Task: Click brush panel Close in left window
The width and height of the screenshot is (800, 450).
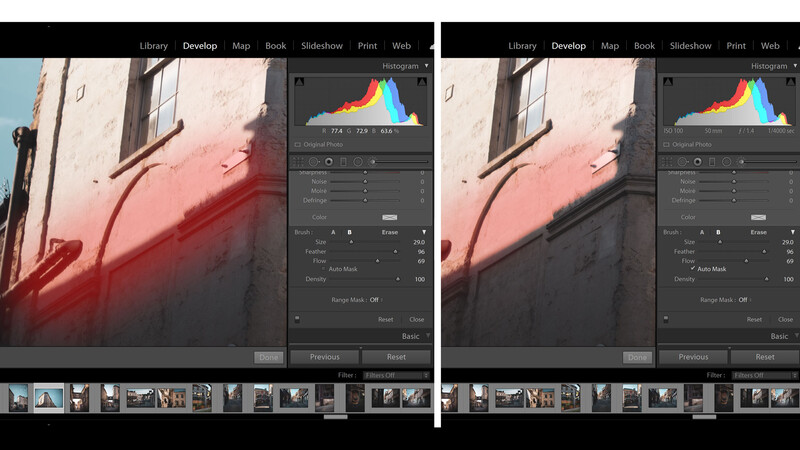Action: coord(416,319)
